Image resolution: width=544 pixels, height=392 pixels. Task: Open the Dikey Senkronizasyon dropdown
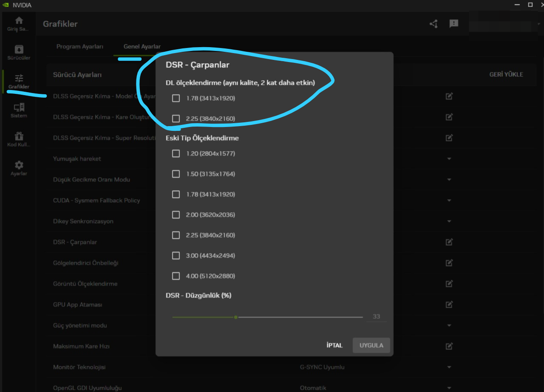(449, 221)
